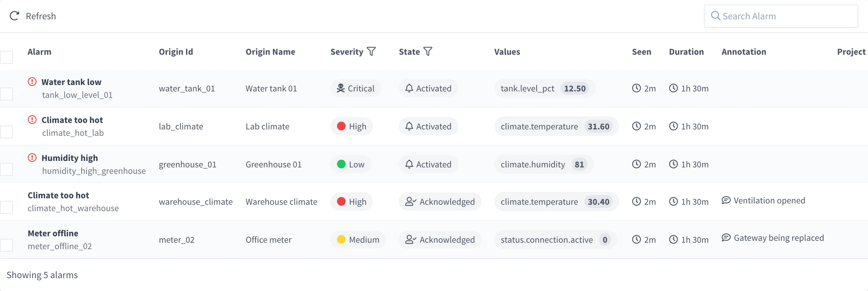Click the Duration column header

click(x=686, y=52)
